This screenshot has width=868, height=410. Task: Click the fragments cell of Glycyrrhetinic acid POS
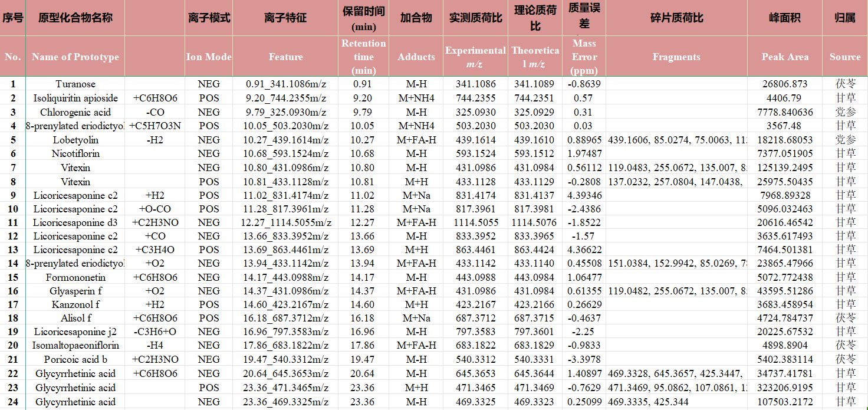point(676,388)
